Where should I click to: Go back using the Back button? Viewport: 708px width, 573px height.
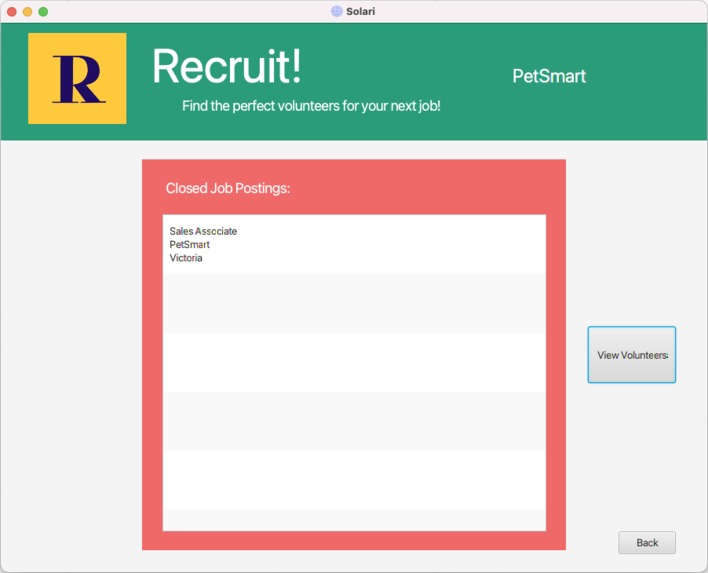tap(647, 542)
